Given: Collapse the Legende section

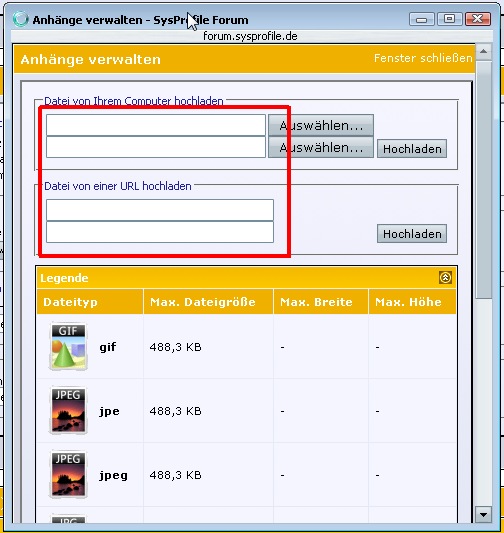Looking at the screenshot, I should click(x=445, y=277).
